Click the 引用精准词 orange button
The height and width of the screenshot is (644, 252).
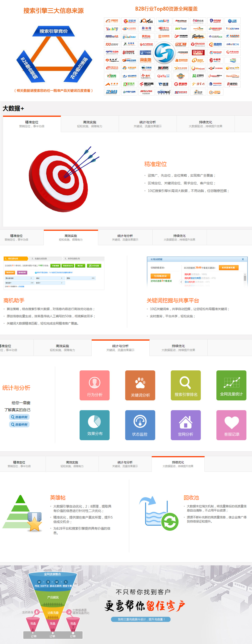coord(160,276)
